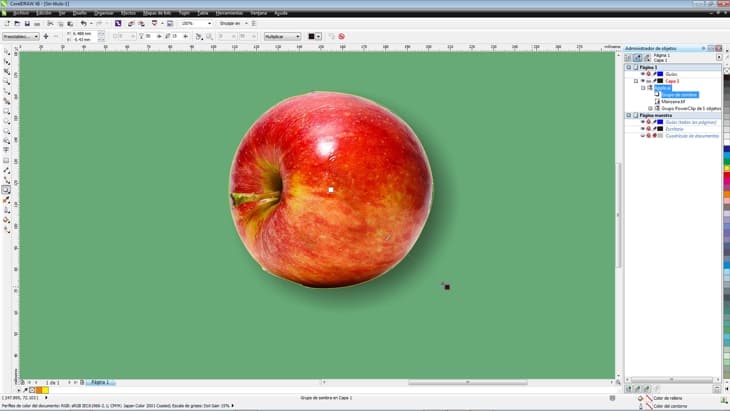Collapse the Capa 1 layer node

tap(636, 81)
